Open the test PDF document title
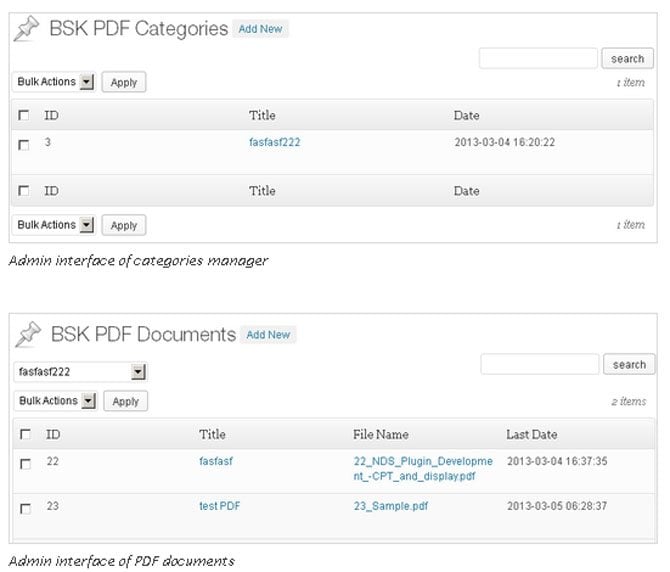The image size is (670, 572). click(220, 506)
